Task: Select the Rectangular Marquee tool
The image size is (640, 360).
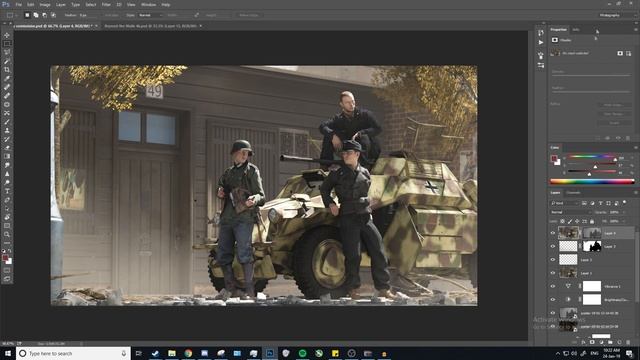Action: (x=7, y=44)
